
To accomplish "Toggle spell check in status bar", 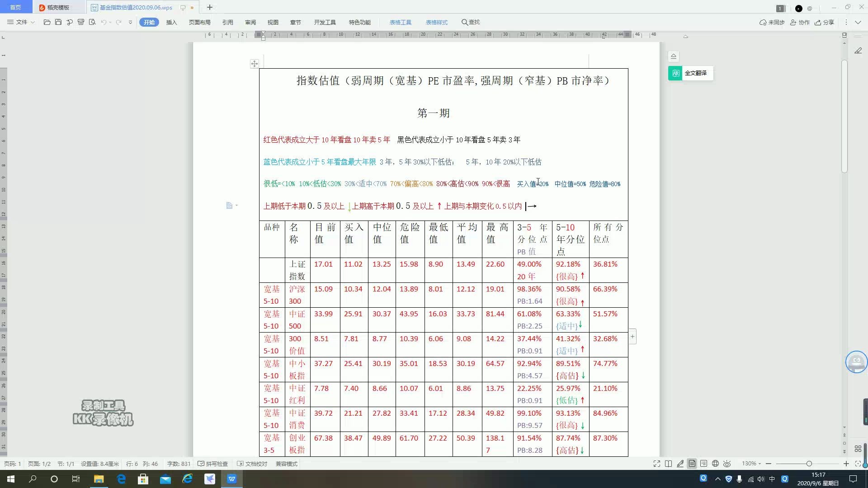I will (213, 464).
